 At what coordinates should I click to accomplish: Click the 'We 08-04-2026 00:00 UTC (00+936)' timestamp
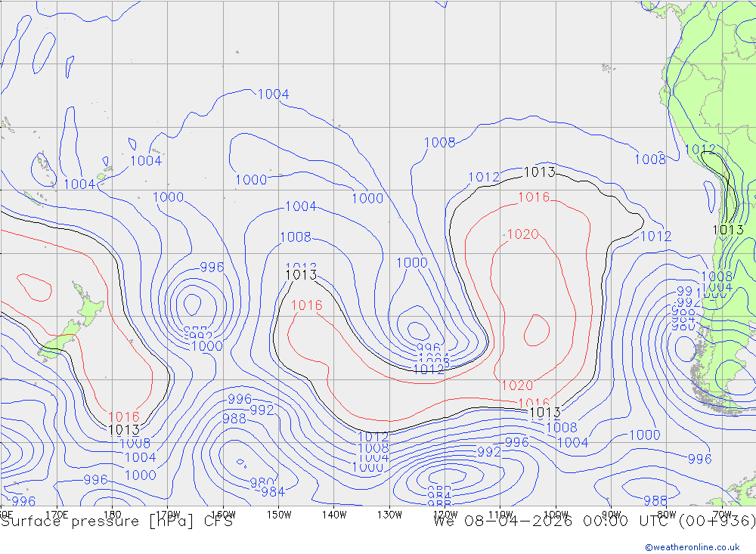point(594,522)
